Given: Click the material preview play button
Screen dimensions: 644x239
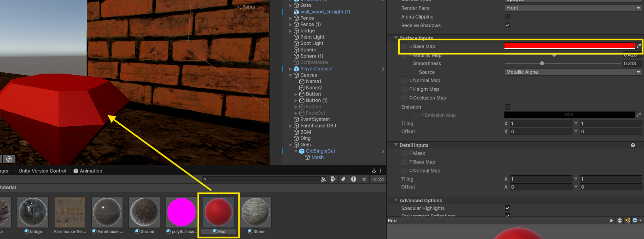Looking at the screenshot, I should [x=612, y=220].
